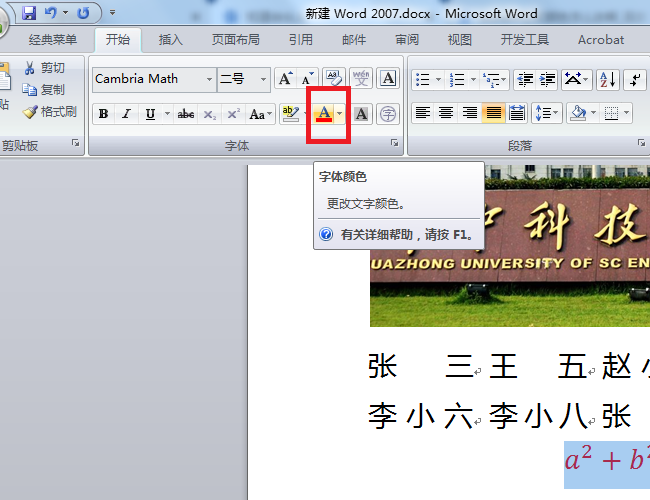Open the Change Case Aa menu
This screenshot has width=650, height=500.
pyautogui.click(x=260, y=114)
